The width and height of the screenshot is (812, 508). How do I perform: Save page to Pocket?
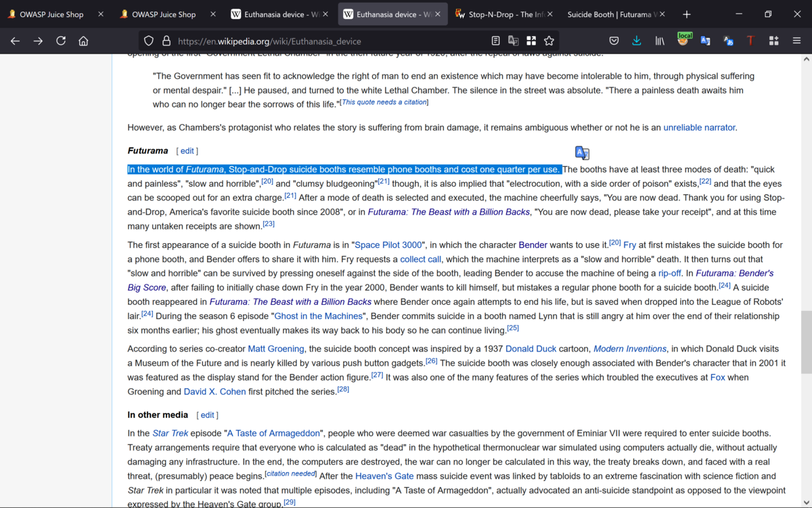(614, 41)
